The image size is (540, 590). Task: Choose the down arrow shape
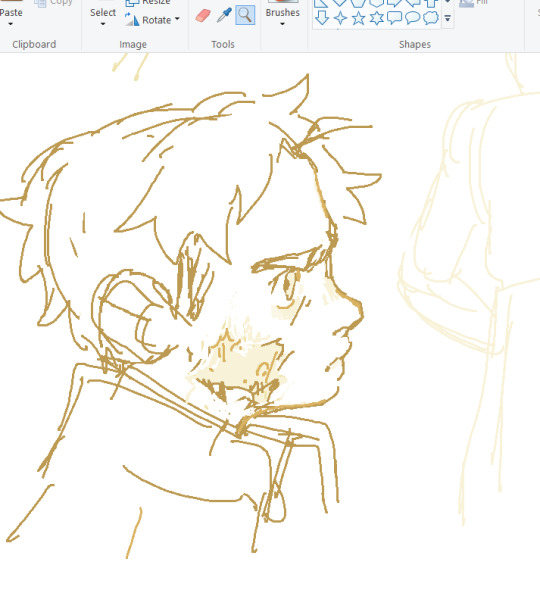[322, 18]
